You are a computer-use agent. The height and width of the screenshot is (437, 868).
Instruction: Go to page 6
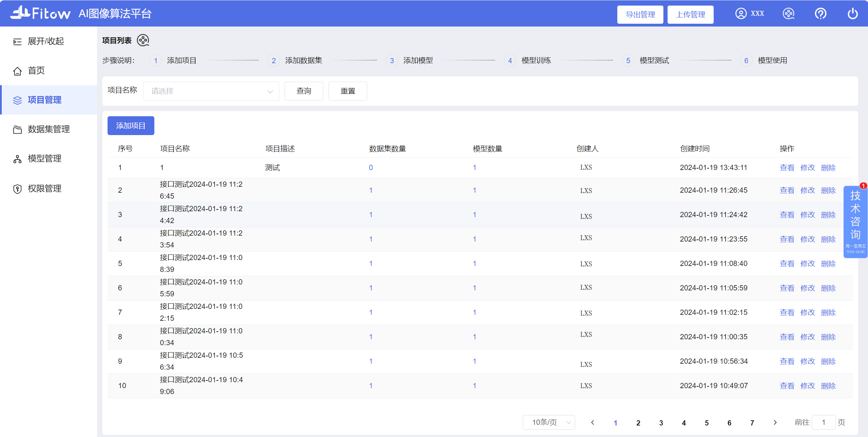729,423
